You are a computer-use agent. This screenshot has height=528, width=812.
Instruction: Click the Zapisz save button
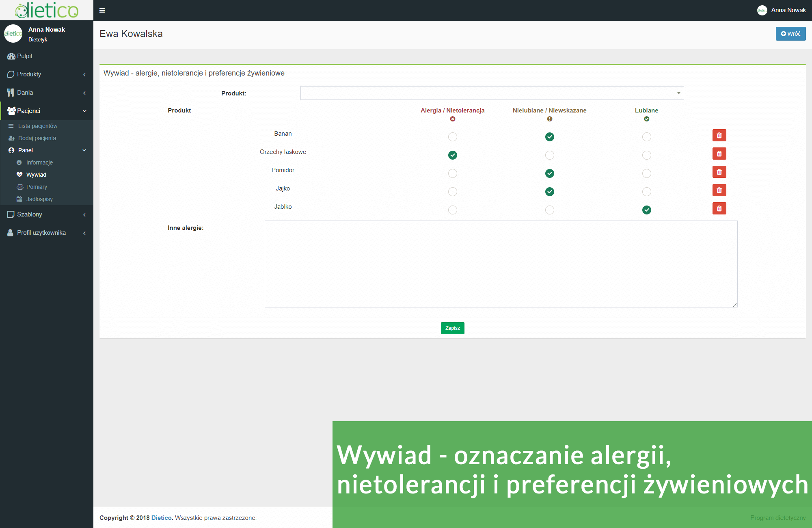pyautogui.click(x=452, y=328)
